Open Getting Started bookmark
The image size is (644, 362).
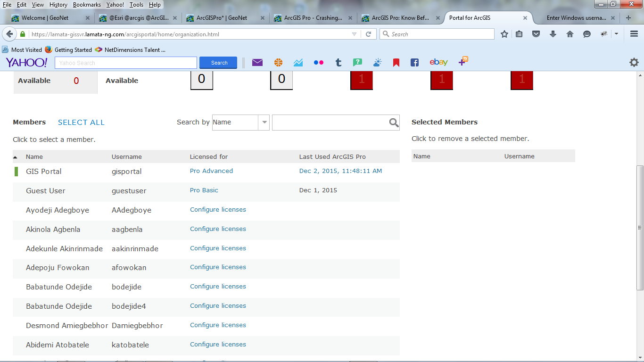(x=68, y=49)
